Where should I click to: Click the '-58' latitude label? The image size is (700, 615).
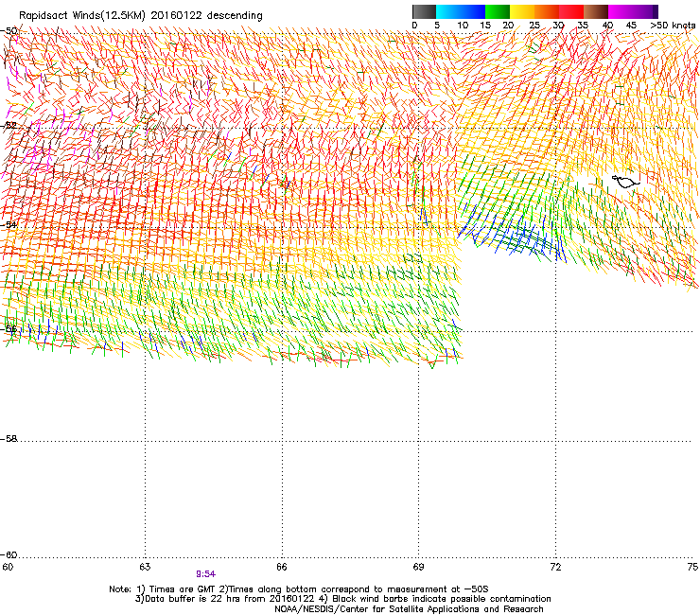tap(9, 439)
